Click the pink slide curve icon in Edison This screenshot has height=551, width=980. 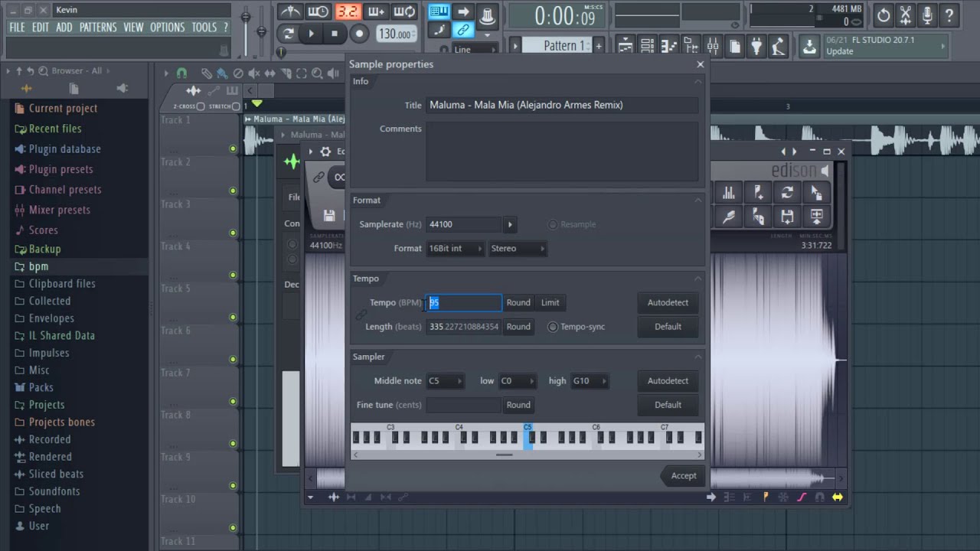click(x=802, y=497)
